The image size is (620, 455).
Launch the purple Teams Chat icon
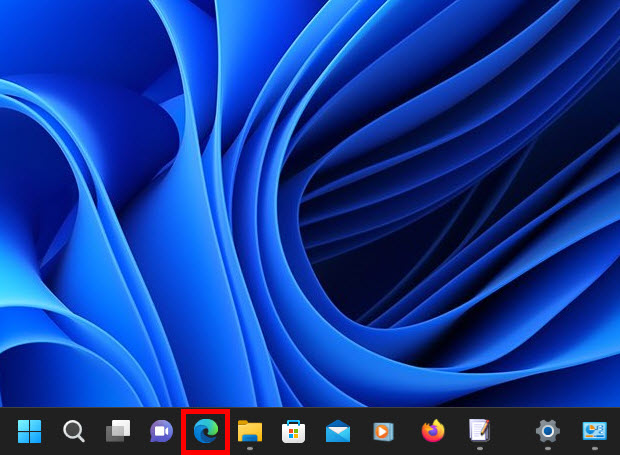tap(161, 431)
